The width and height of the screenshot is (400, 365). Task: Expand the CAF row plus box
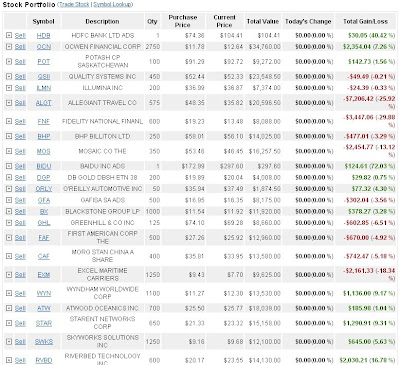click(9, 256)
